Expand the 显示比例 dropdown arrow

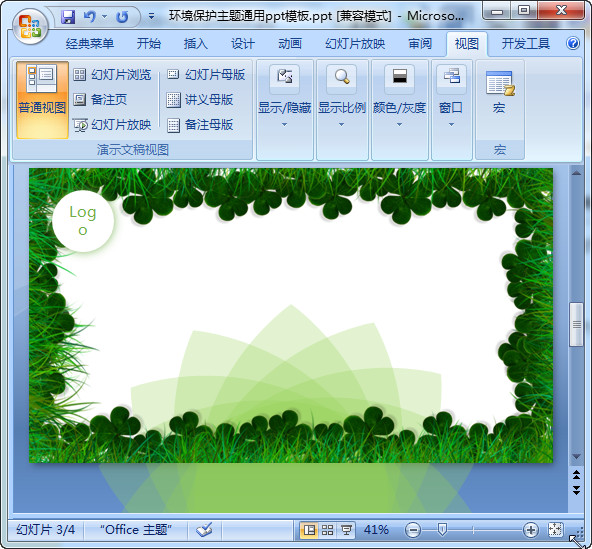coord(341,125)
